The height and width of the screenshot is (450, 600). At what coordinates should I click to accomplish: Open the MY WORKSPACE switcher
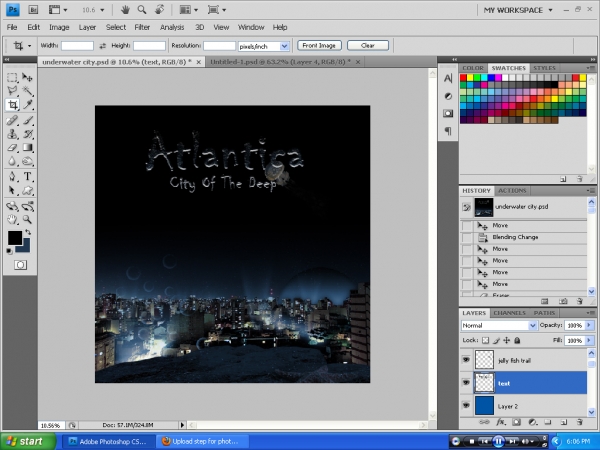click(518, 10)
